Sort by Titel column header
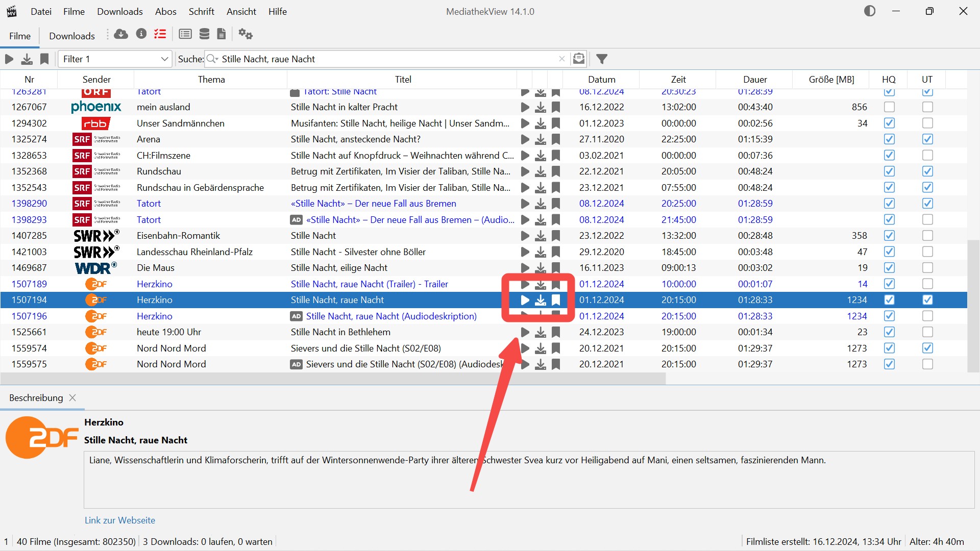Image resolution: width=980 pixels, height=551 pixels. [403, 80]
